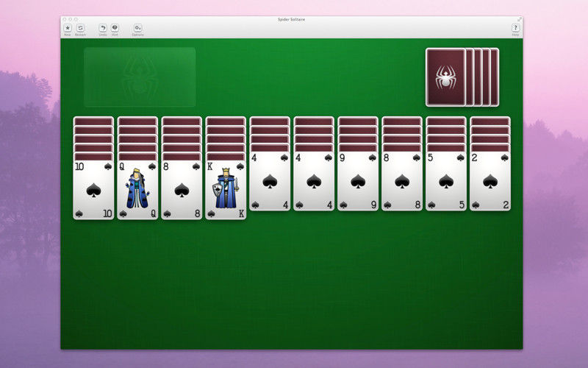
Task: Pick the 4 of spades beside the King
Action: tap(270, 181)
